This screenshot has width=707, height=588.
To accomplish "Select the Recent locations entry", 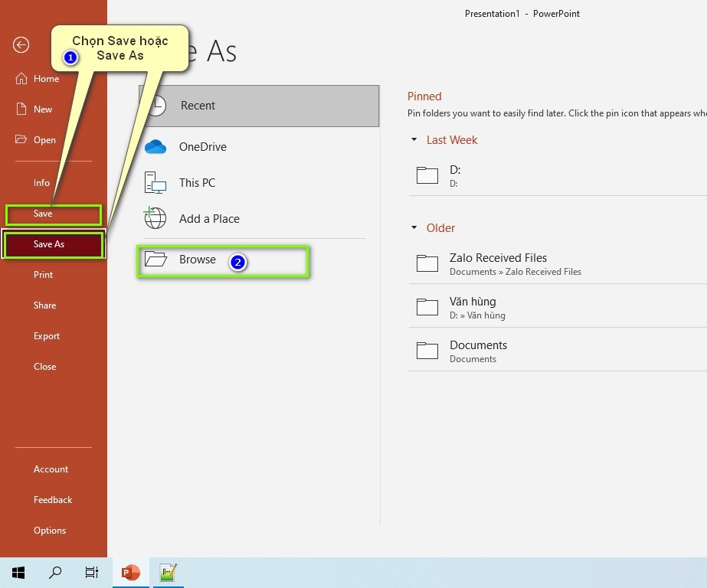I will (x=259, y=106).
